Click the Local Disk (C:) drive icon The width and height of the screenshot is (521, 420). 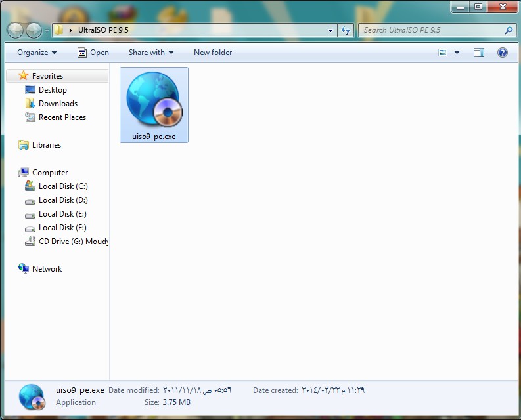[30, 186]
